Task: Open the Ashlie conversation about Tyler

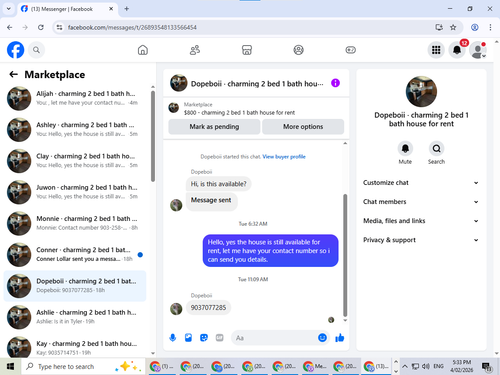Action: tap(75, 317)
